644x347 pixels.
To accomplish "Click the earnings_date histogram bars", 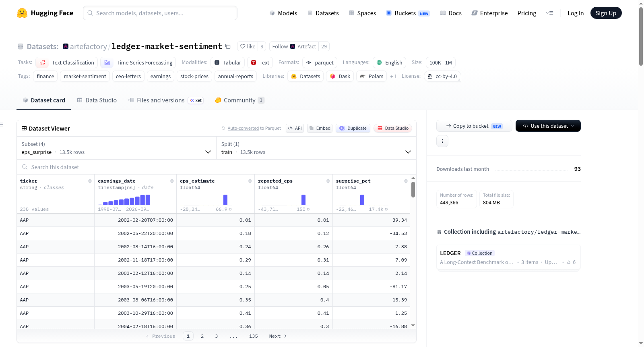I will pos(124,200).
